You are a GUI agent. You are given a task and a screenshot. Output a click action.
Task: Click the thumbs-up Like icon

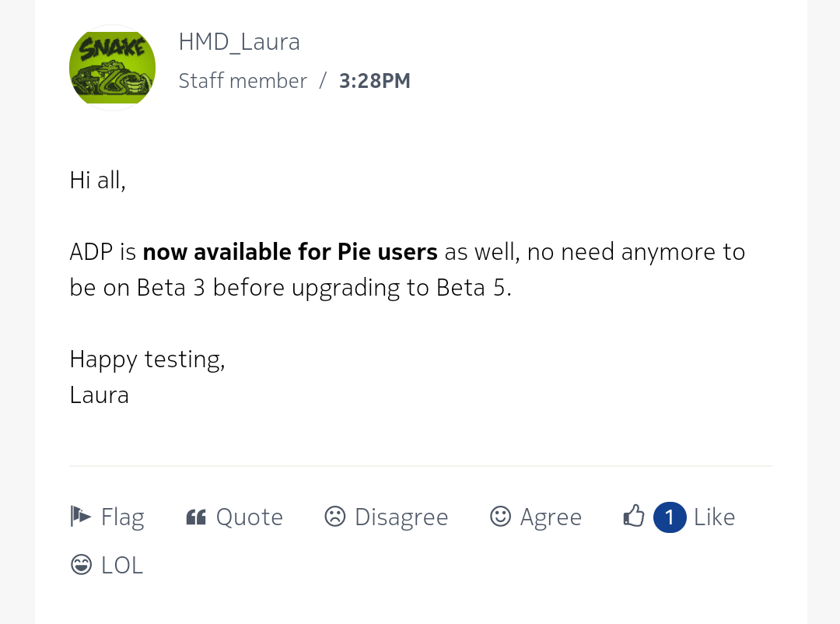click(634, 517)
